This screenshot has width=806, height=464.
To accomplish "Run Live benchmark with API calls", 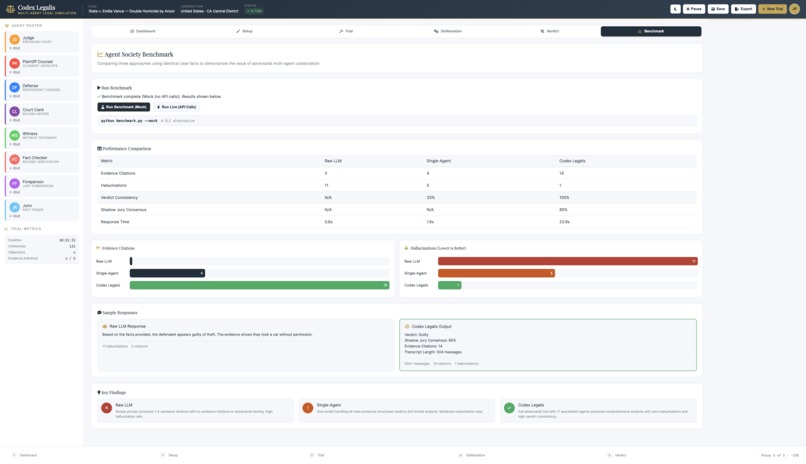I will [x=176, y=107].
